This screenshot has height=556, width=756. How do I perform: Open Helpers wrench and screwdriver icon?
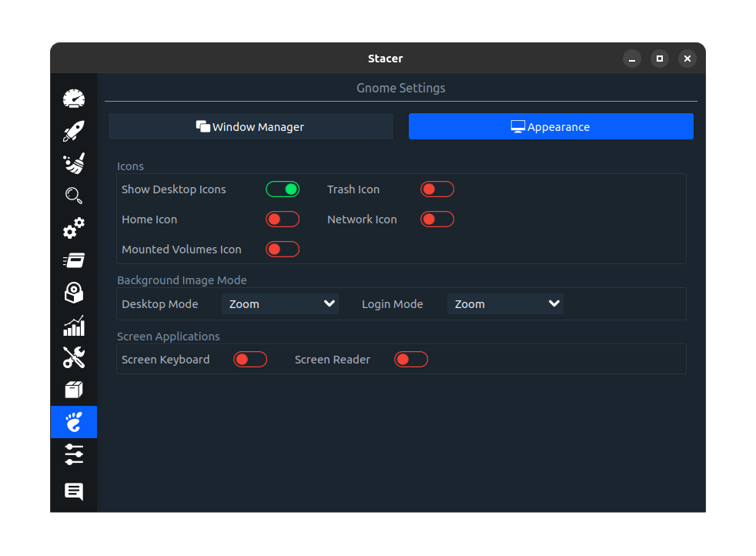coord(74,357)
